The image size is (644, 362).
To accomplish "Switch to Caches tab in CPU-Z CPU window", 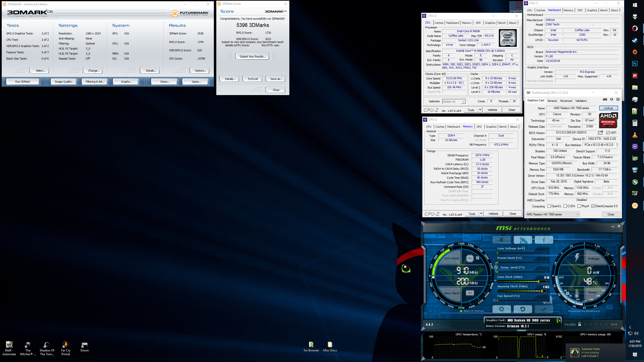I will 439,23.
